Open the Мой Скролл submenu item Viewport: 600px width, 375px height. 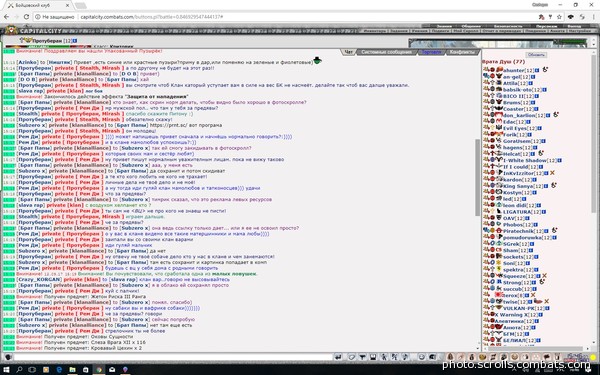click(466, 31)
